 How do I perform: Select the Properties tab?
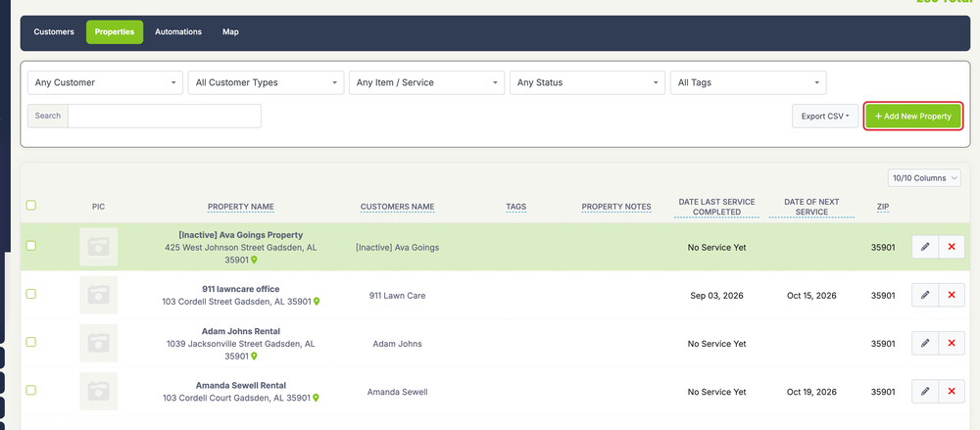pyautogui.click(x=115, y=32)
